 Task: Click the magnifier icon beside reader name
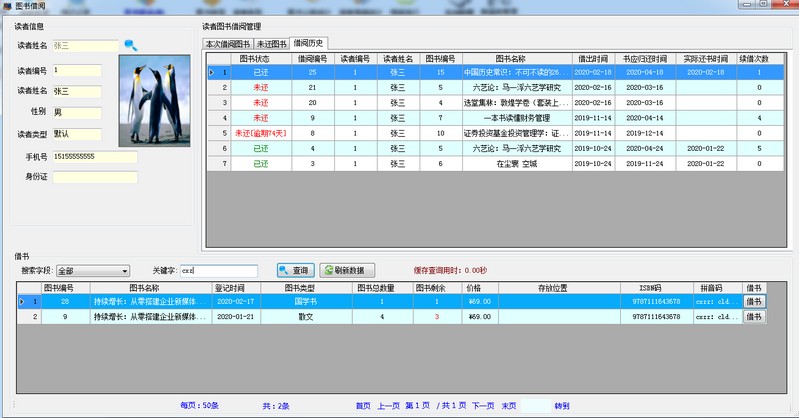click(130, 45)
